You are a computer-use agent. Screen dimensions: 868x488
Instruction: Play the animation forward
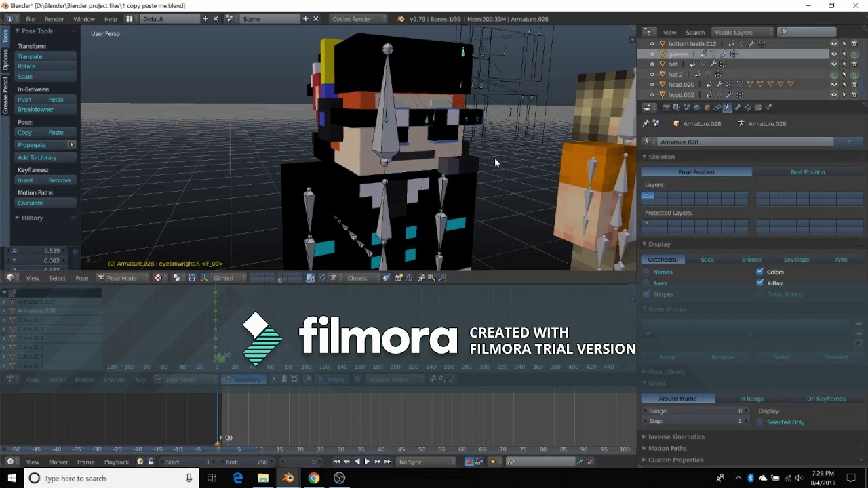coord(367,462)
